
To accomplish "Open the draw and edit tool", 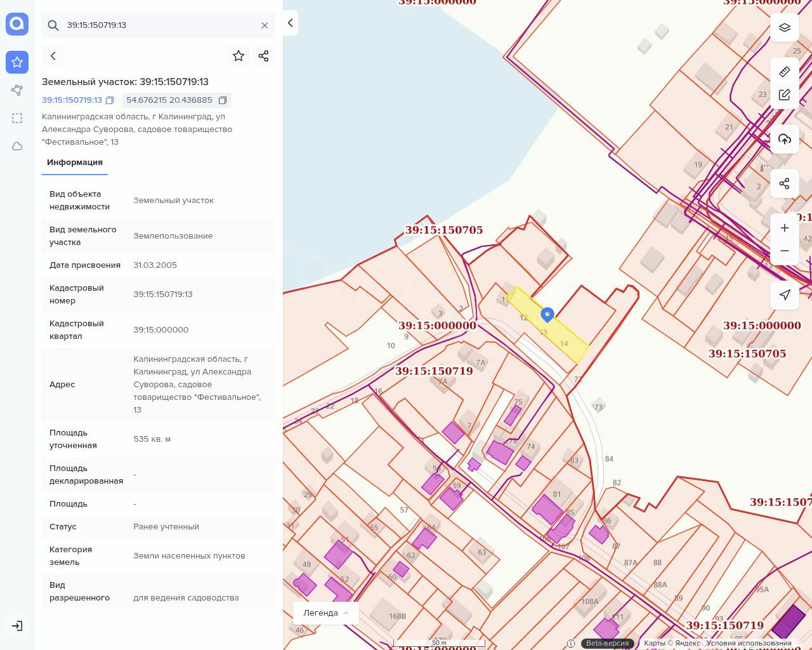I will click(x=785, y=95).
